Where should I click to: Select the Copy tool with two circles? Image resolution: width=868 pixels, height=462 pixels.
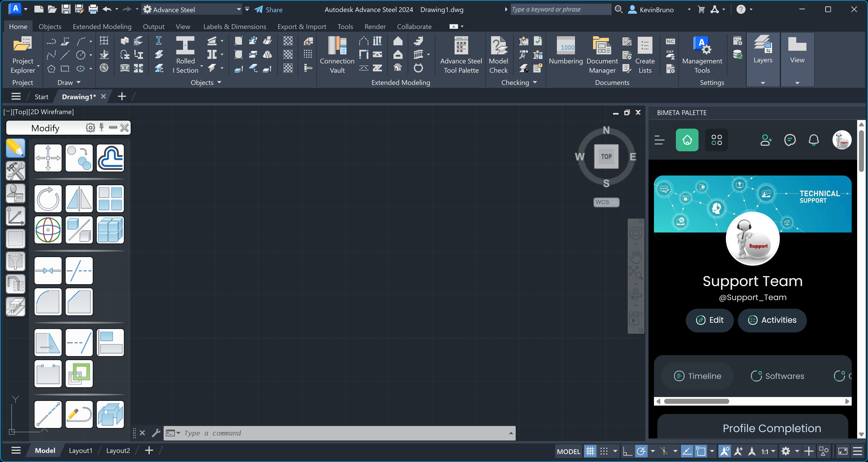click(x=79, y=158)
